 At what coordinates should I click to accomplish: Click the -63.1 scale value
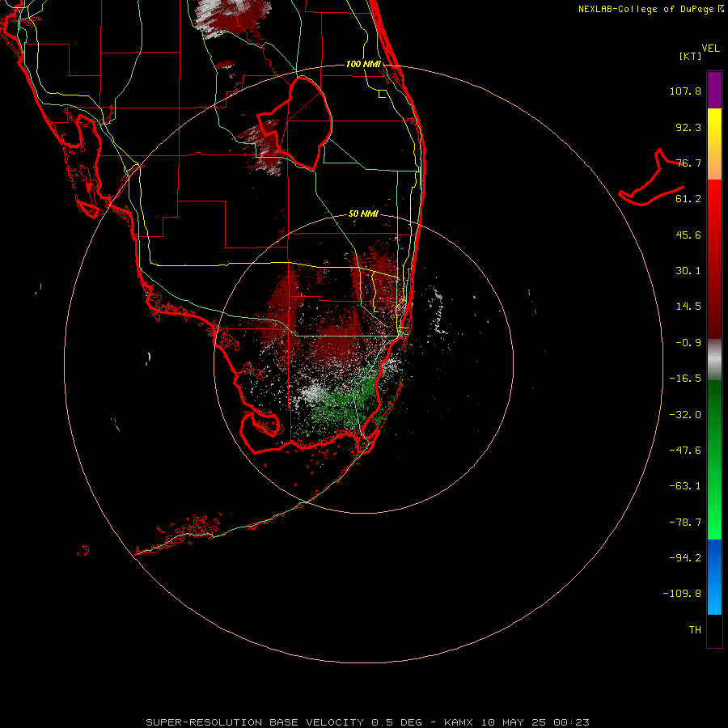(x=685, y=486)
